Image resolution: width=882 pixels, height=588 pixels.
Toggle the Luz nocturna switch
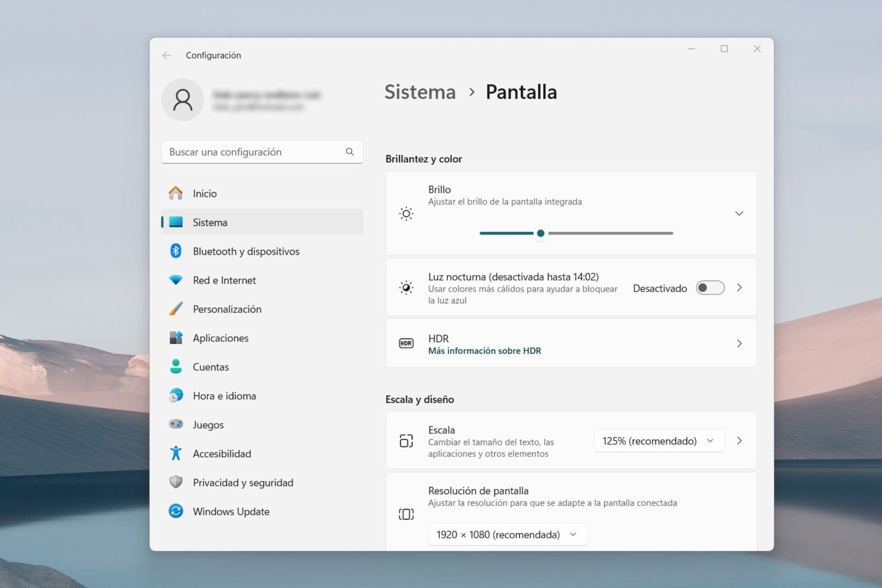[x=710, y=288]
